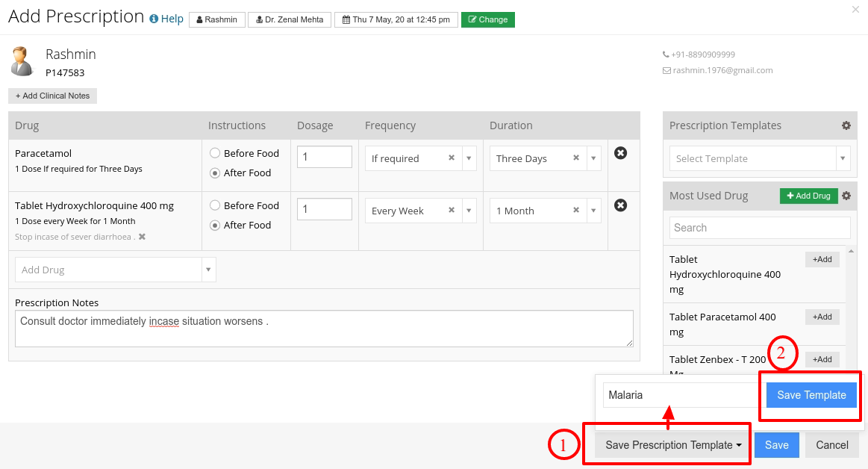Expand the 'If required' frequency dropdown
This screenshot has width=868, height=469.
(x=469, y=158)
